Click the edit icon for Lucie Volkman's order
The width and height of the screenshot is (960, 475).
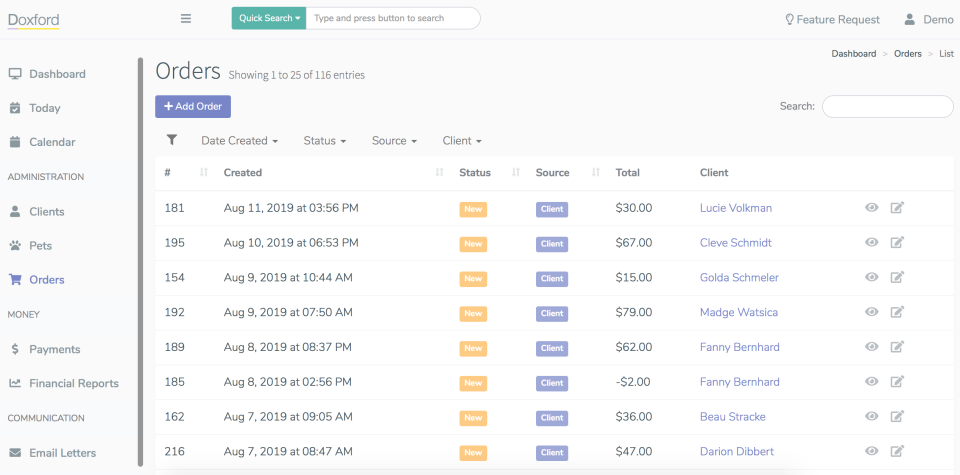[897, 208]
